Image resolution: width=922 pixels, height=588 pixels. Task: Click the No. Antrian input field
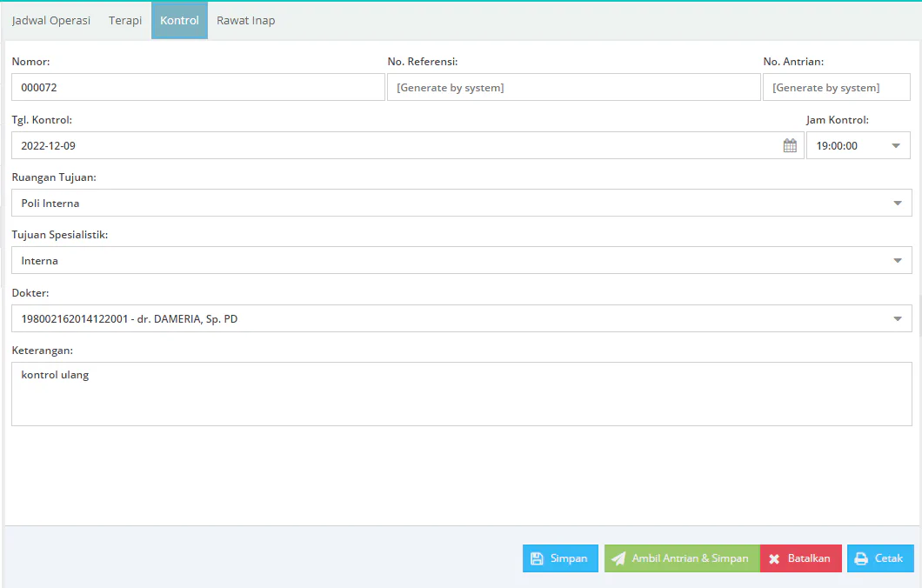837,87
